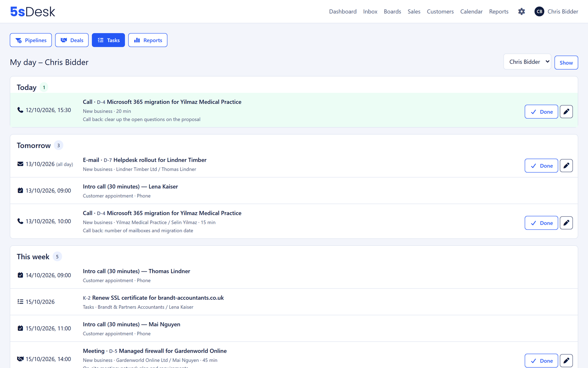Click envelope icon beside 13/10/2026 all day
Image resolution: width=588 pixels, height=368 pixels.
tap(20, 164)
